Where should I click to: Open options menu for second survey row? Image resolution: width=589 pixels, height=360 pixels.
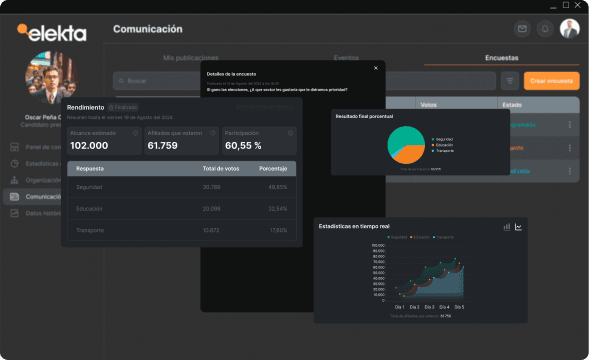pyautogui.click(x=569, y=148)
